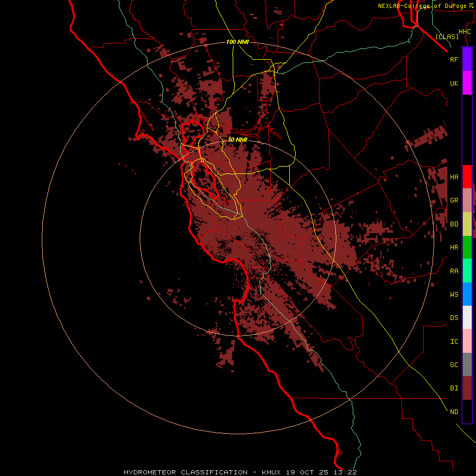Click the '100 NMI' range ring label
Screen dimensions: 476x476
237,42
